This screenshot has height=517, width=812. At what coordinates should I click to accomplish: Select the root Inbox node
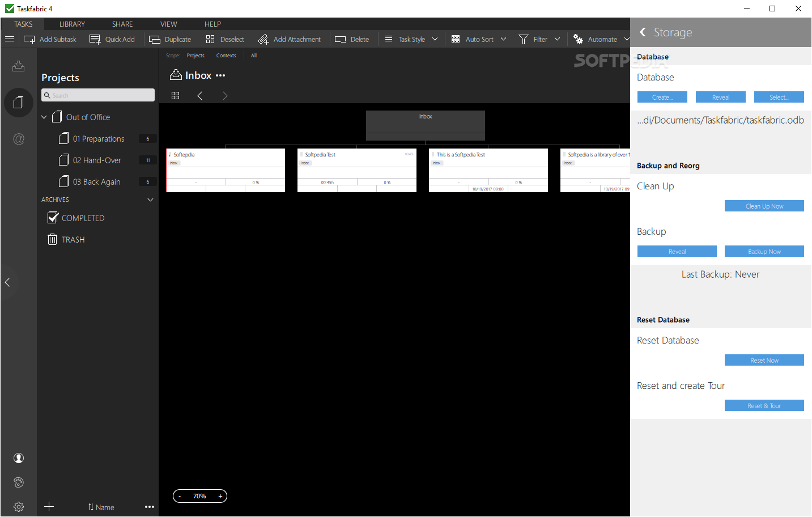pos(426,125)
